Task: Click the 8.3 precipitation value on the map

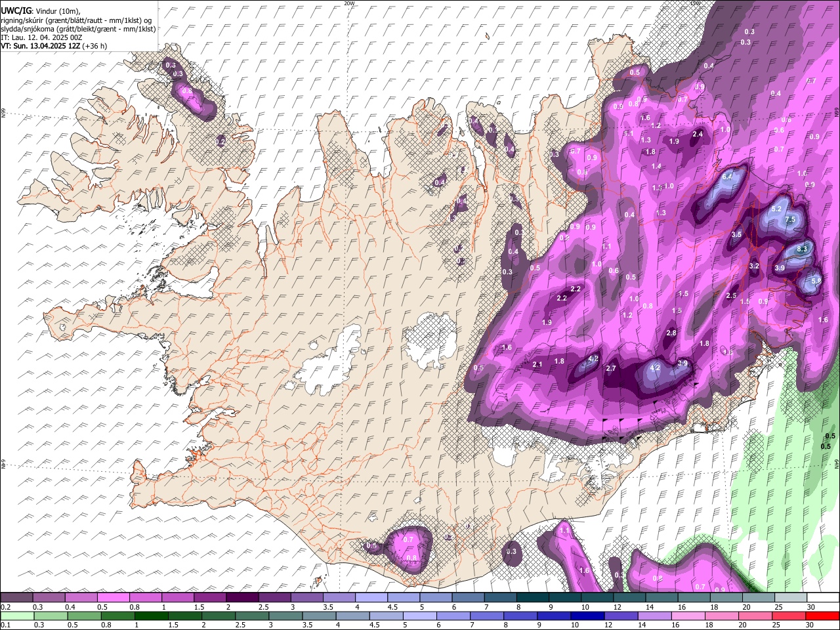Action: pos(802,249)
